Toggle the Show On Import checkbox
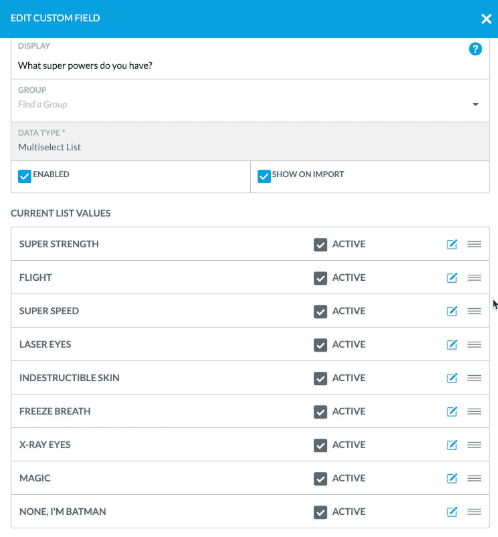This screenshot has width=498, height=537. [264, 176]
